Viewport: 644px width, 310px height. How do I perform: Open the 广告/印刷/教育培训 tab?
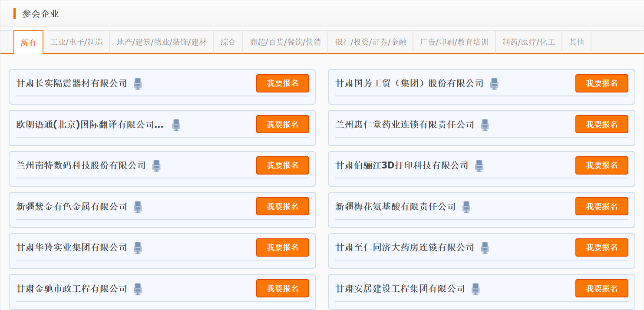[x=454, y=42]
